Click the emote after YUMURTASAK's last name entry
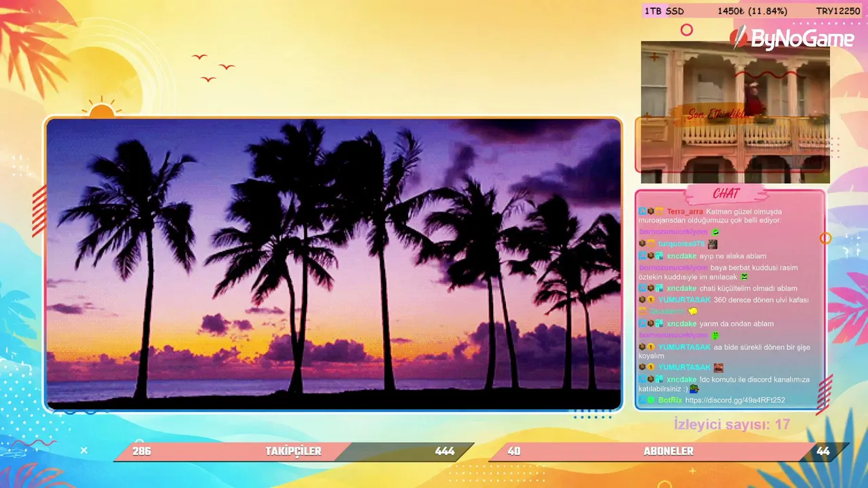Viewport: 868px width, 488px height. click(719, 367)
